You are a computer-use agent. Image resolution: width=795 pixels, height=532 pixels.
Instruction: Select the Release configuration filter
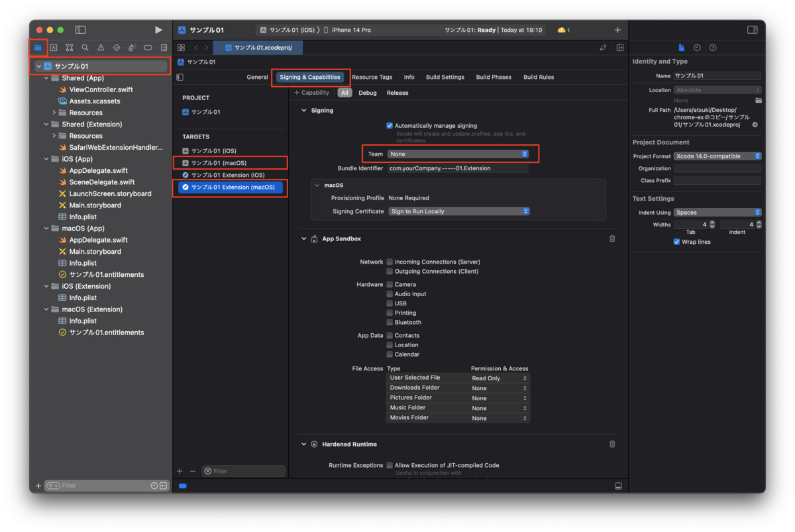click(397, 93)
